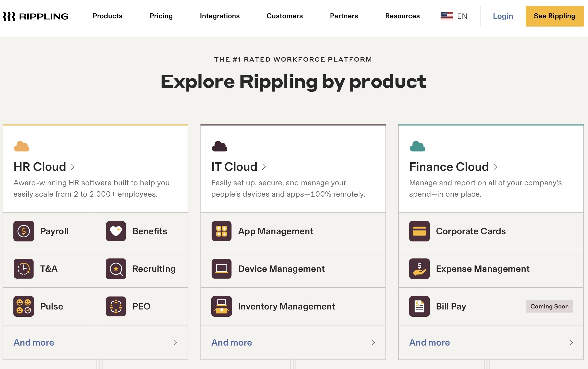Open the Resources menu

tap(402, 16)
